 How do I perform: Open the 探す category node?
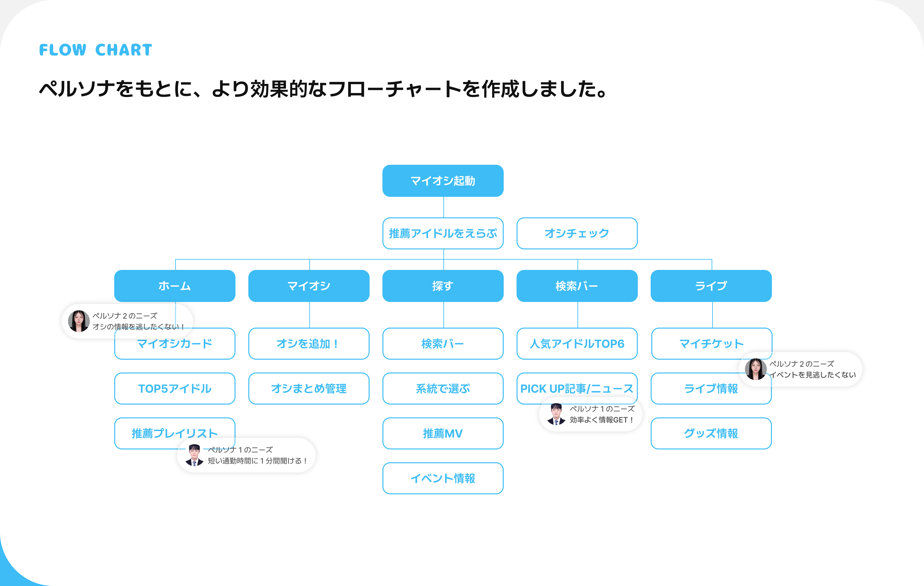click(443, 286)
